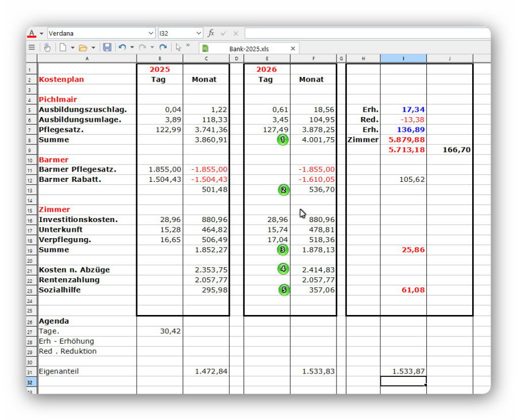Click the Function Wizard fx icon
The height and width of the screenshot is (420, 517).
211,33
